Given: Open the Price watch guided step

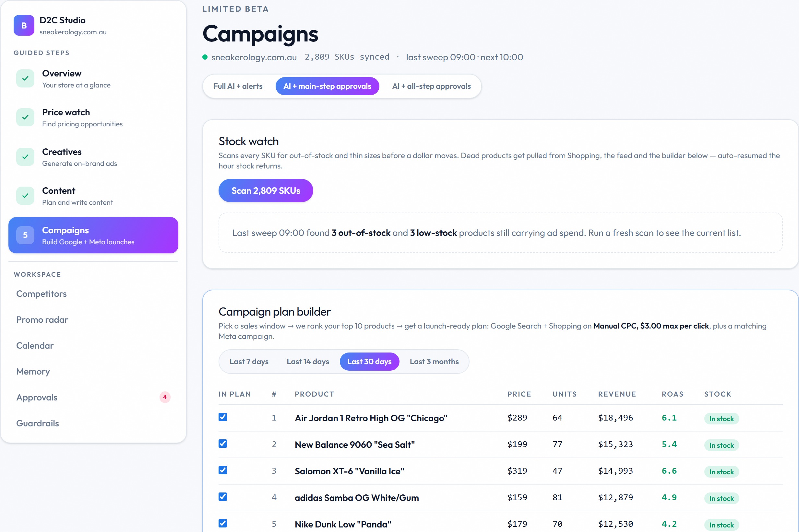Looking at the screenshot, I should tap(93, 118).
